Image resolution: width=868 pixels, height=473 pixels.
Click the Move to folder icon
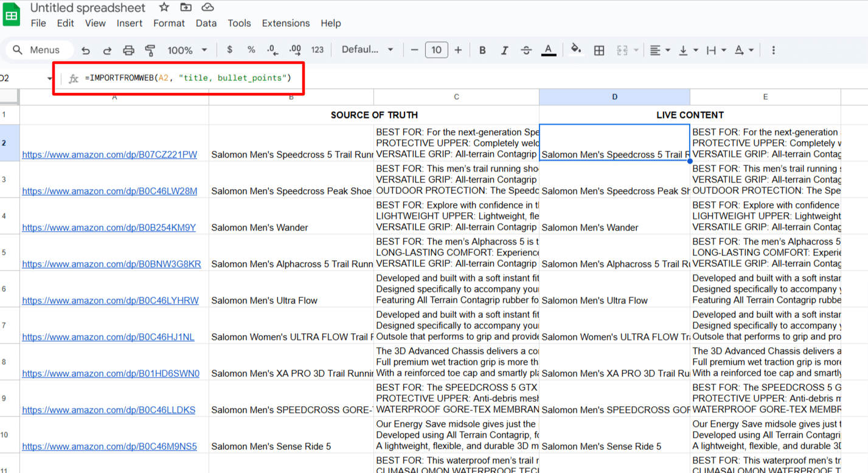(x=186, y=8)
